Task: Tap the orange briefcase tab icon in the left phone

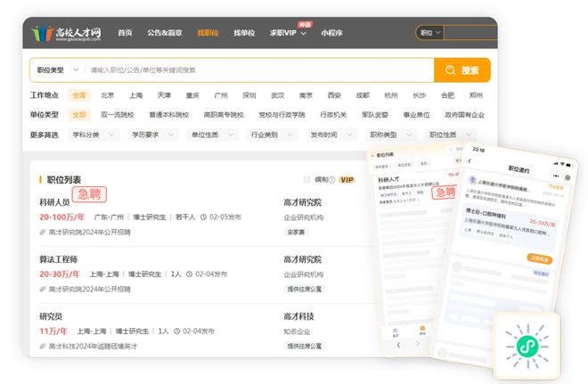Action: pos(422,330)
